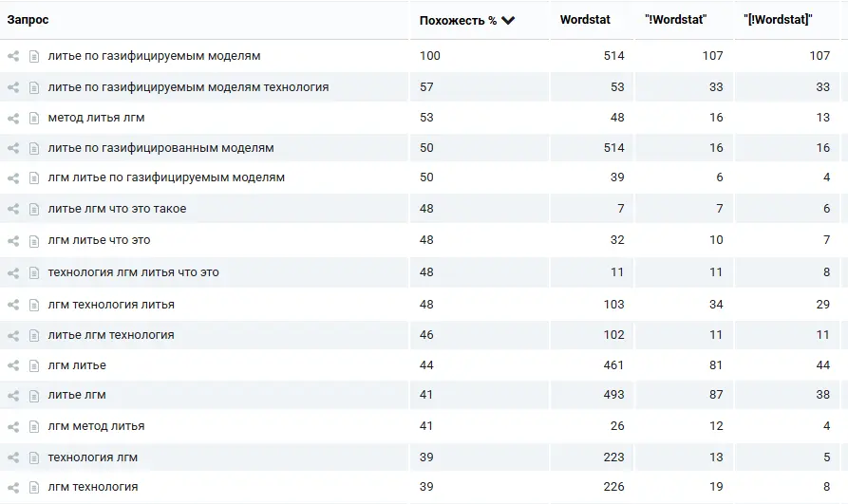
Task: Click share icon next to 'лгм метод литья'
Action: point(13,427)
